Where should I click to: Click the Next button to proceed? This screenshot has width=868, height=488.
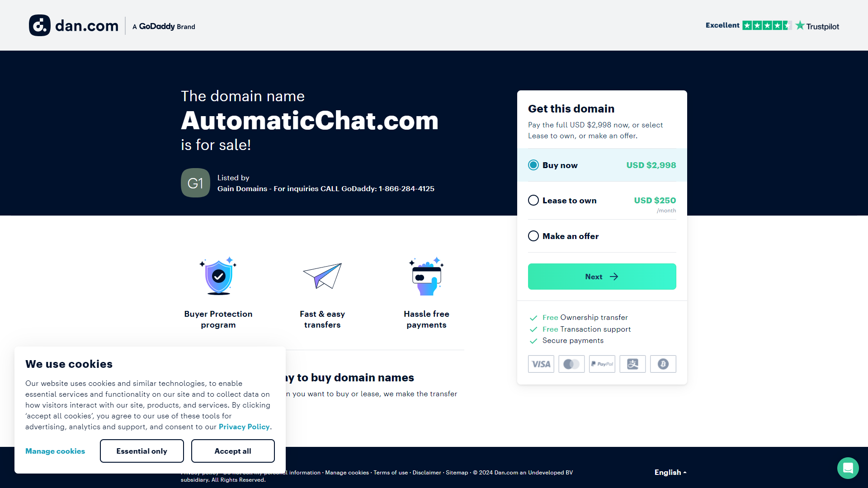(x=602, y=277)
